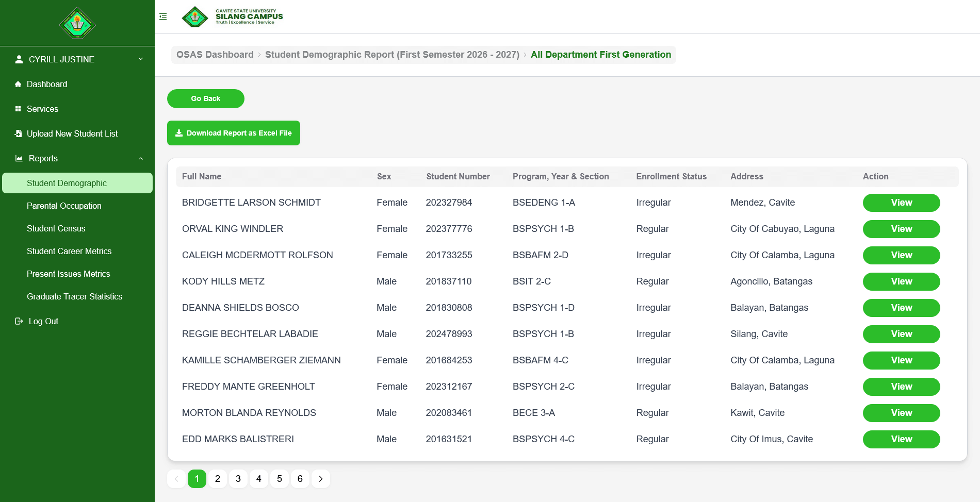This screenshot has height=502, width=980.
Task: Click the sidebar university seal logo
Action: tap(77, 23)
